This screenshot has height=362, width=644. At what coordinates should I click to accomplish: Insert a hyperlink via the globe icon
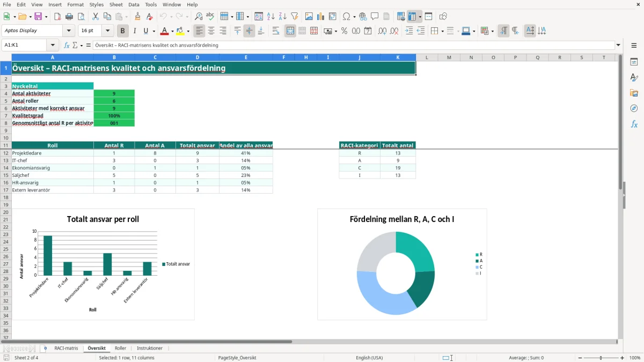coord(363,17)
